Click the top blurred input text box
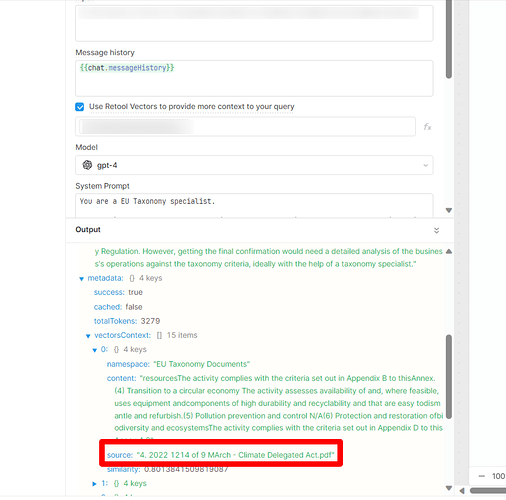Viewport: 506px width, 500px height. click(254, 23)
